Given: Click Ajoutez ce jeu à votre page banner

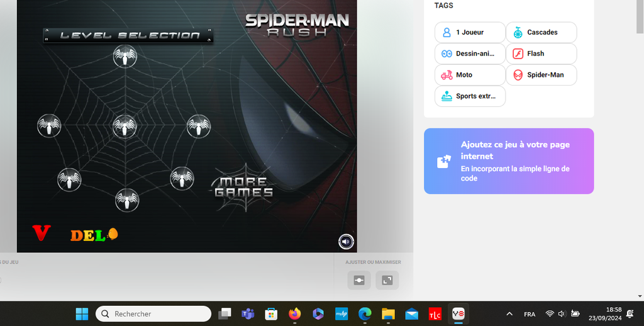Looking at the screenshot, I should click(508, 161).
